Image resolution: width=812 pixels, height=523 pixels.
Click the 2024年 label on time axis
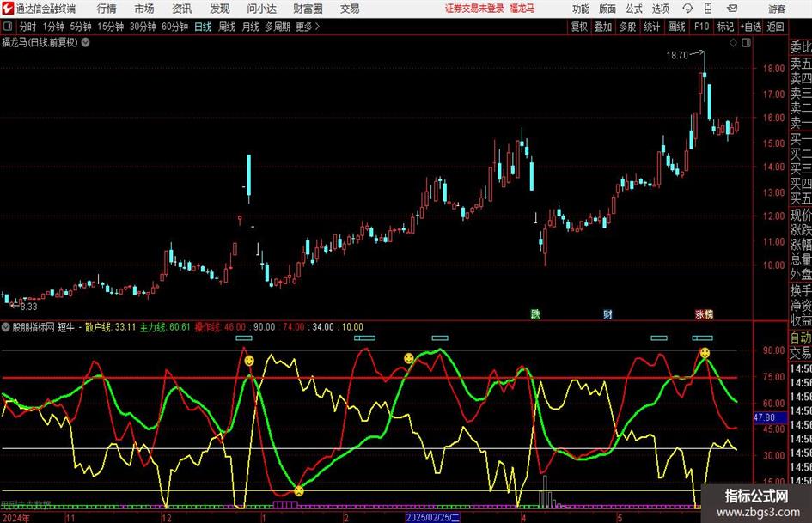click(x=16, y=518)
